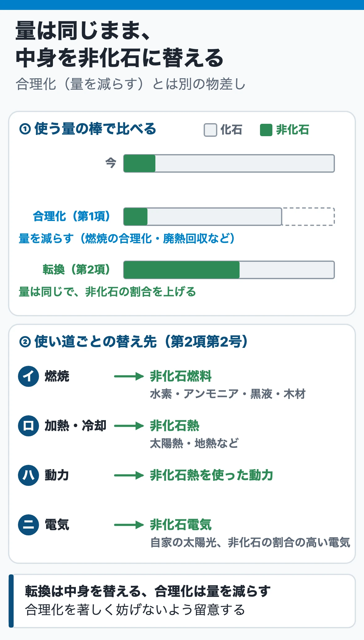
Task: Click the イ circle badge beside 燃焼
Action: 28,376
